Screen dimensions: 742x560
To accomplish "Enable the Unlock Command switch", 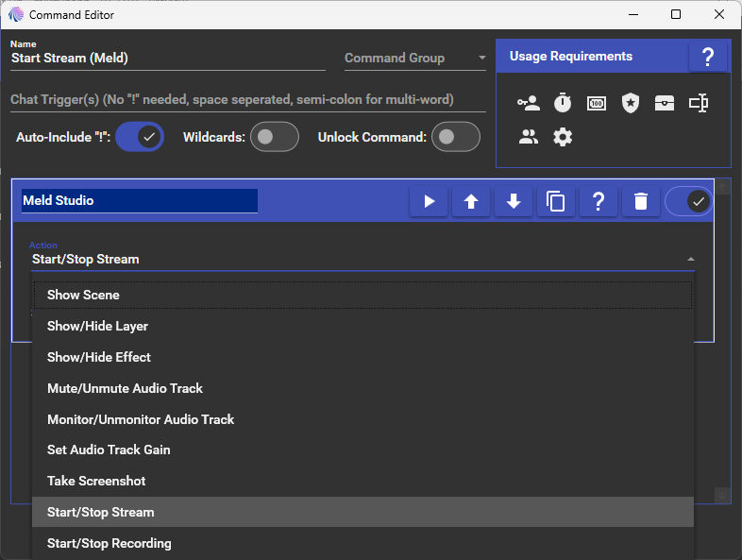I will 456,137.
